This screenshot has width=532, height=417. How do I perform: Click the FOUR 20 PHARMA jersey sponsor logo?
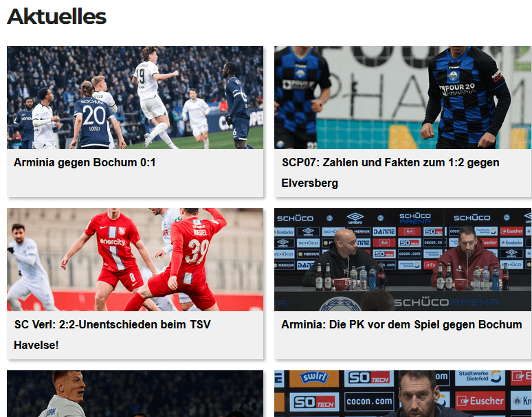coord(458,89)
